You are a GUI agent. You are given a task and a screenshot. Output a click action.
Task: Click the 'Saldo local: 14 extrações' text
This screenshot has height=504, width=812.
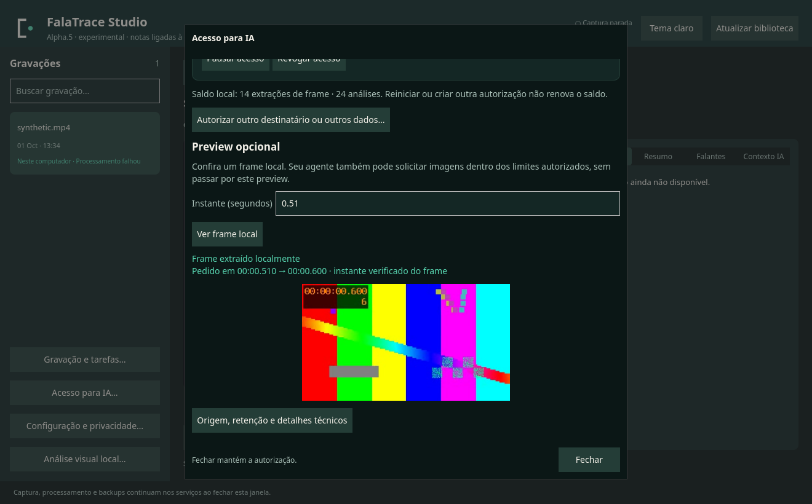(x=399, y=94)
